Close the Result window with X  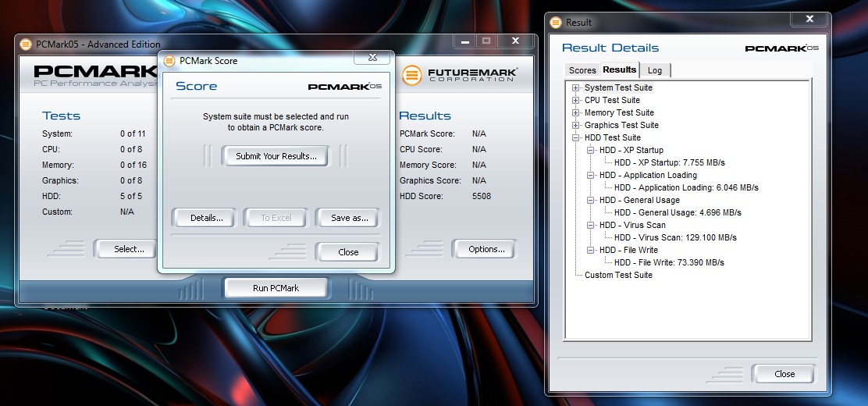809,19
